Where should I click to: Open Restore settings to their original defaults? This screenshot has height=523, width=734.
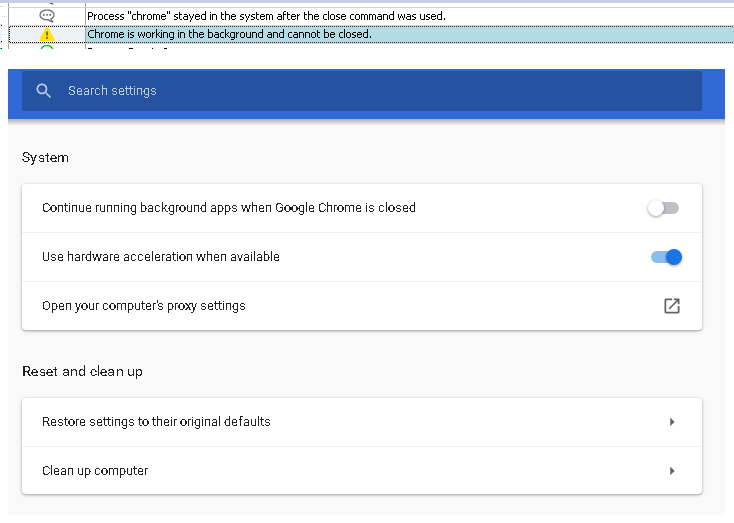click(x=156, y=422)
